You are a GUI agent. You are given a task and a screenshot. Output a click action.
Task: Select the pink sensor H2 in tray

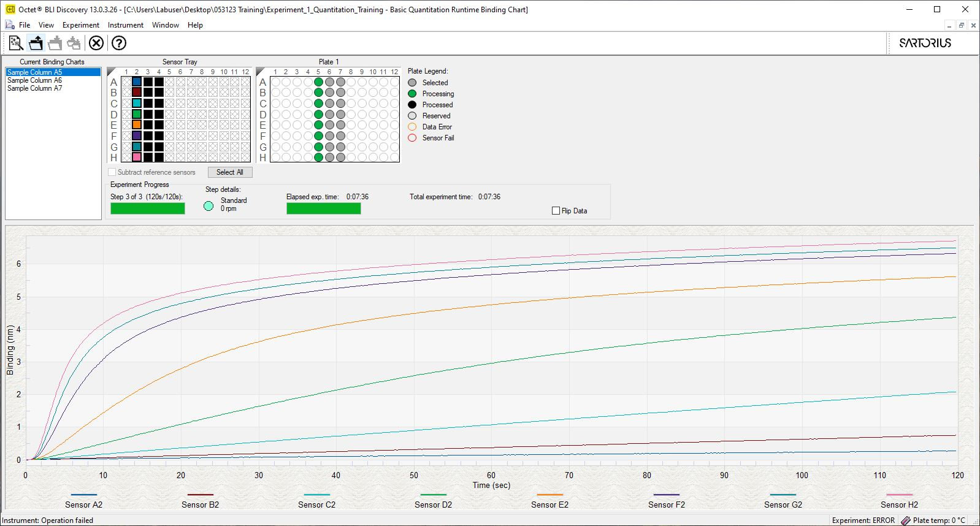[137, 157]
